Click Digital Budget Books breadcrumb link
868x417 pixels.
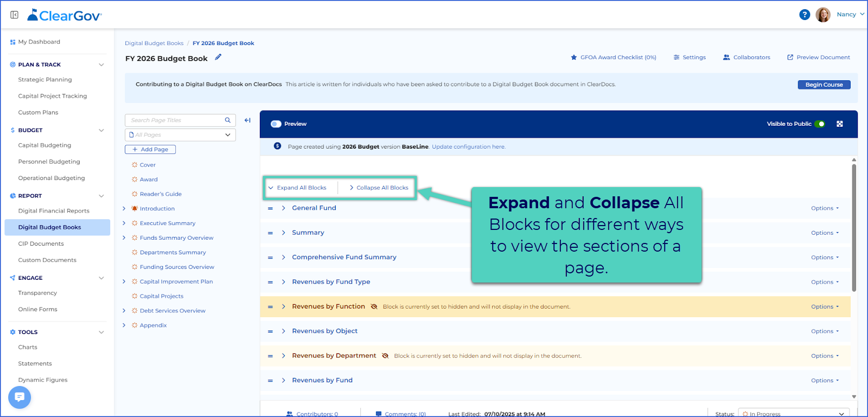(x=154, y=43)
